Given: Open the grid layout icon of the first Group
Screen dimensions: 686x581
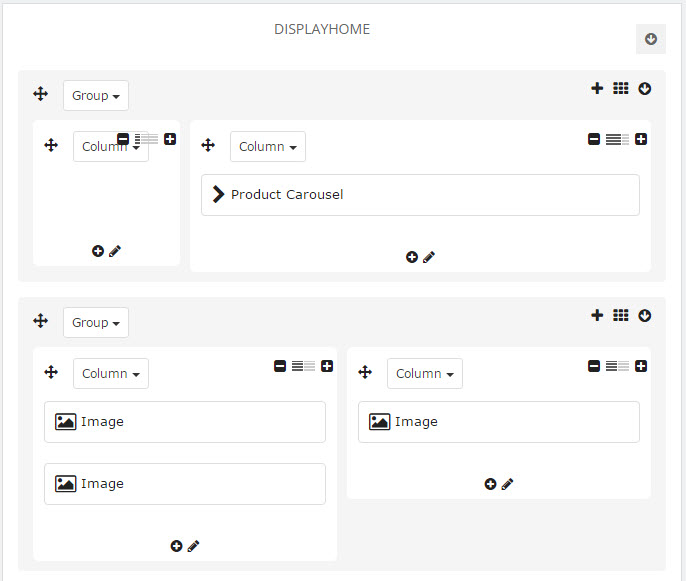Looking at the screenshot, I should 620,88.
